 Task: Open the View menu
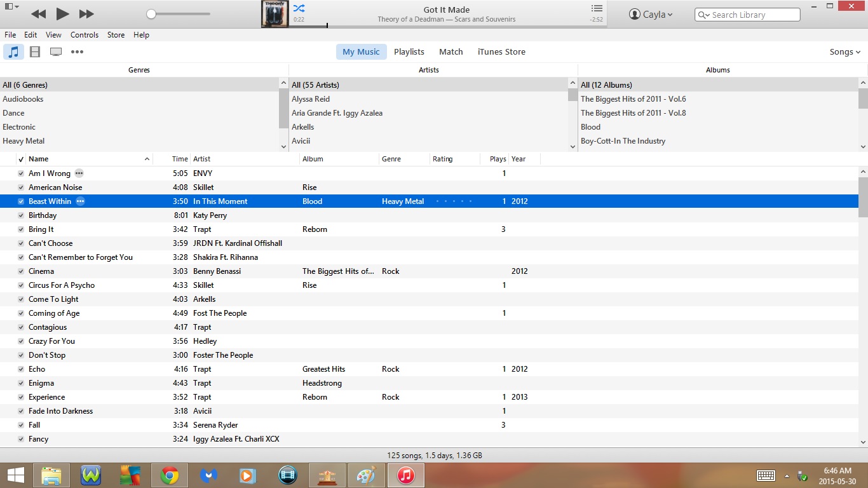(x=54, y=35)
